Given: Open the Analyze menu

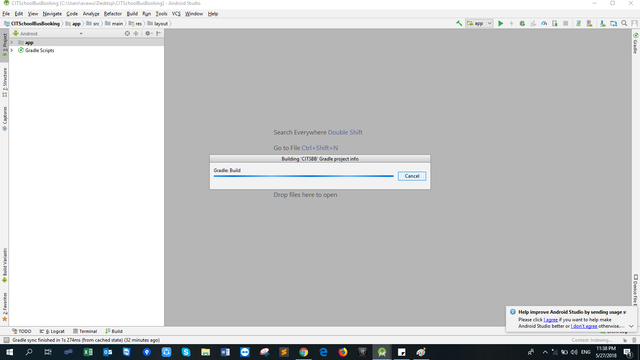Looking at the screenshot, I should (x=91, y=13).
